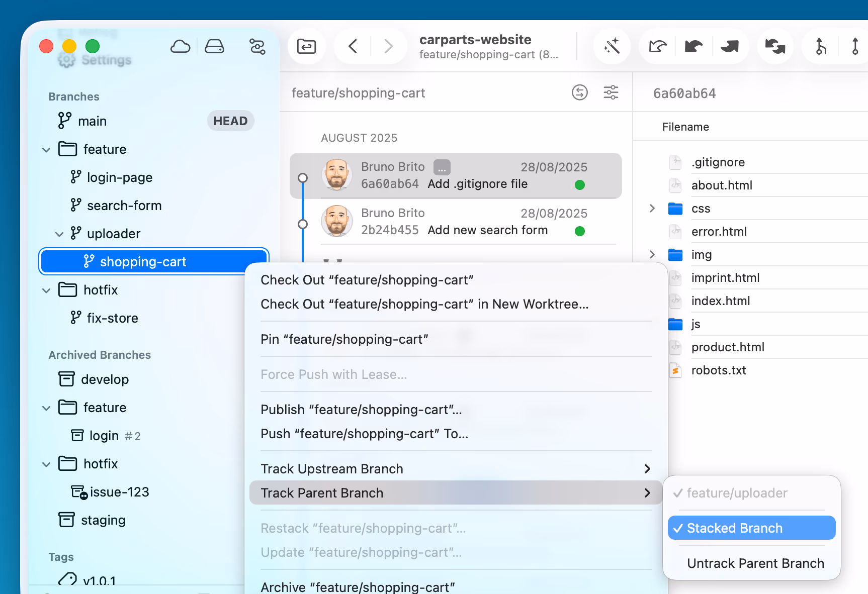Click the cloud services icon in sidebar header

180,47
